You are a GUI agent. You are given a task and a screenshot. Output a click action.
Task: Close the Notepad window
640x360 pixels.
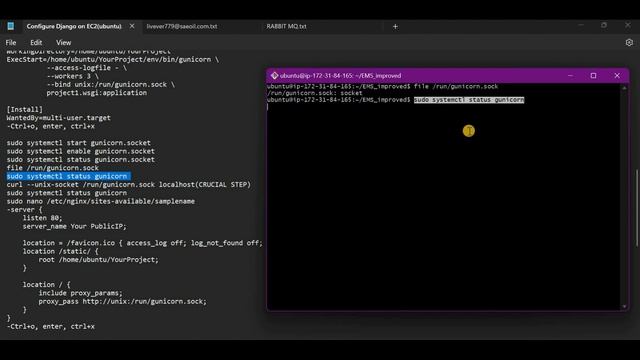[628, 25]
